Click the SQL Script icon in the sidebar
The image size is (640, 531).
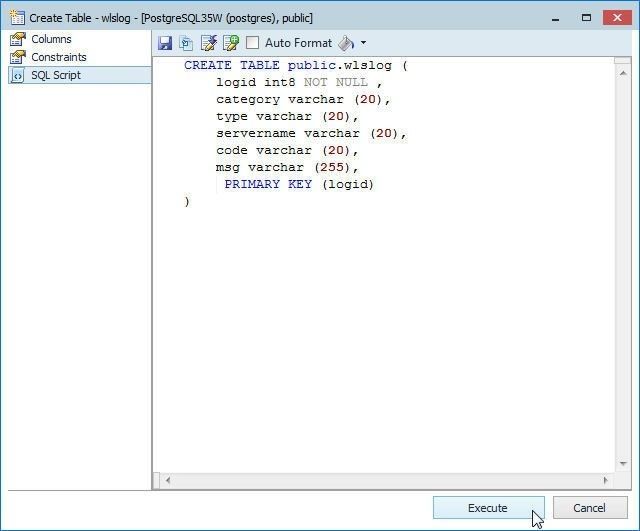click(x=18, y=76)
